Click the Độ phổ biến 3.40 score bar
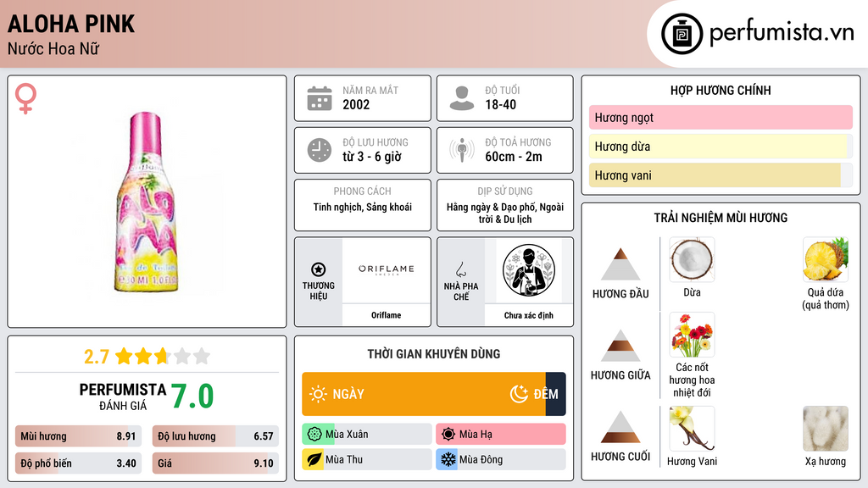This screenshot has height=488, width=868. [78, 463]
